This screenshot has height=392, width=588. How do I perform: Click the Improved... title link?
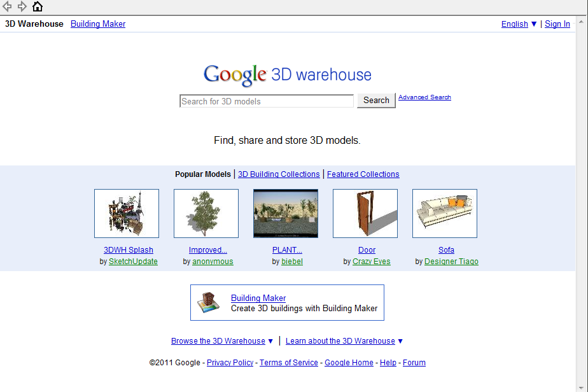pyautogui.click(x=207, y=250)
